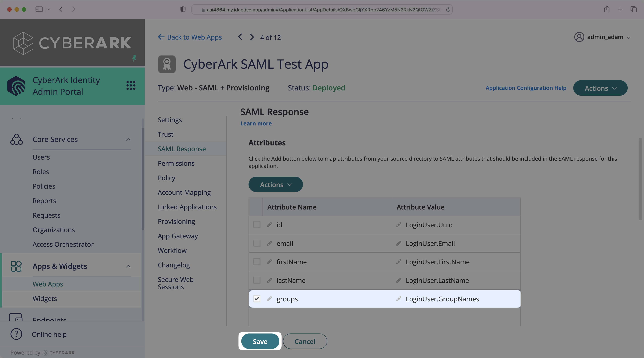Expand the main Actions dropdown top-right

tap(600, 88)
